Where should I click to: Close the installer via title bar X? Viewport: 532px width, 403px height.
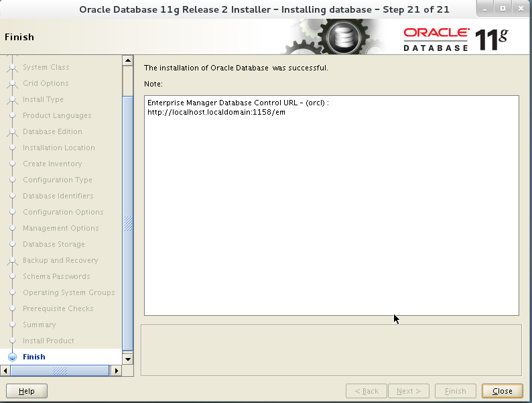pyautogui.click(x=521, y=9)
